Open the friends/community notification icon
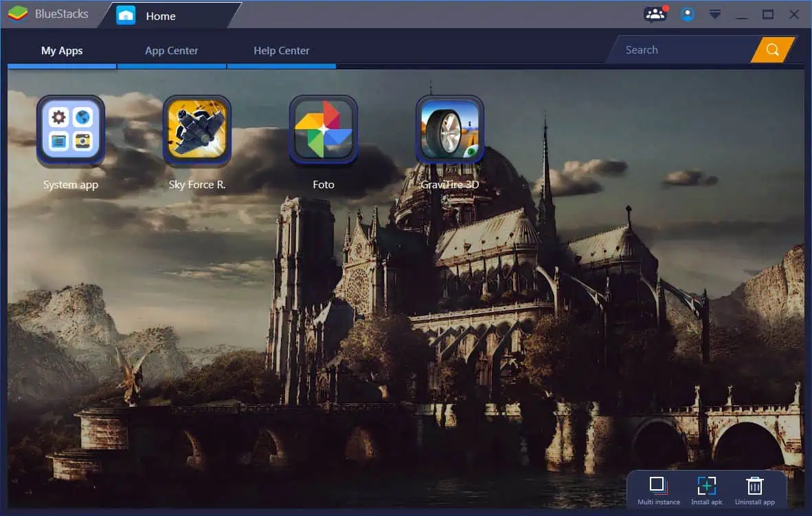The width and height of the screenshot is (812, 516). [655, 14]
